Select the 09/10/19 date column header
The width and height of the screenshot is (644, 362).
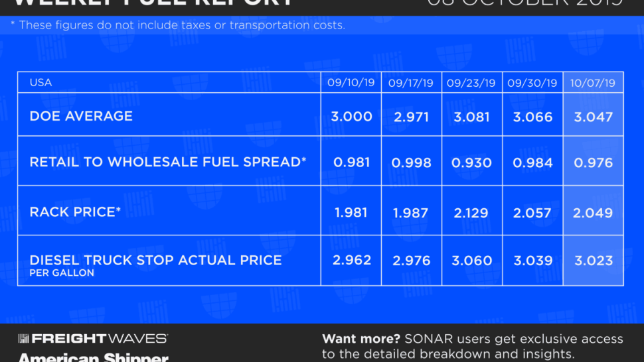click(351, 83)
